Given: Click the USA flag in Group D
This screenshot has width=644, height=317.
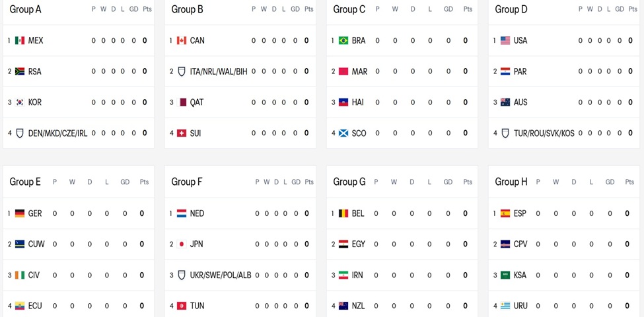Looking at the screenshot, I should click(x=505, y=40).
